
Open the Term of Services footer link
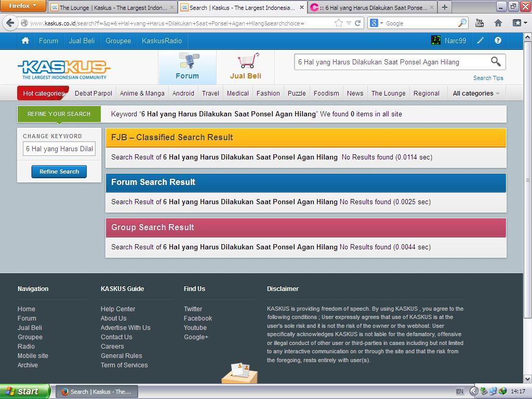(124, 365)
